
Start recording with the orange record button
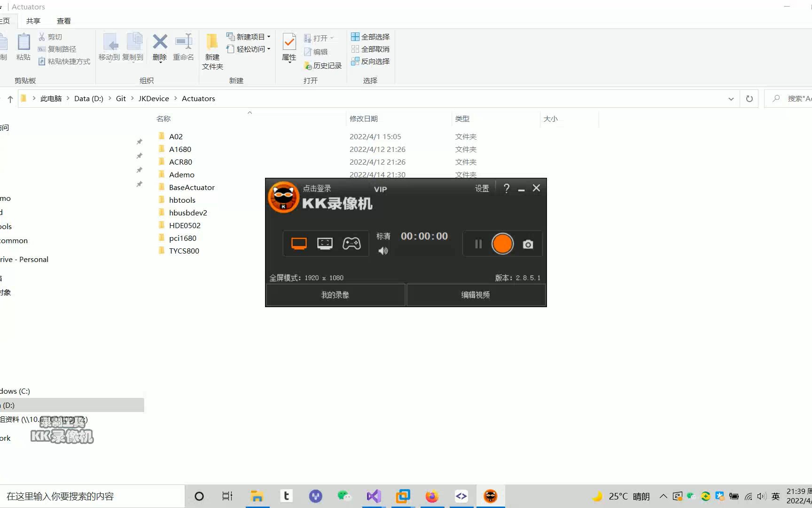pyautogui.click(x=502, y=244)
